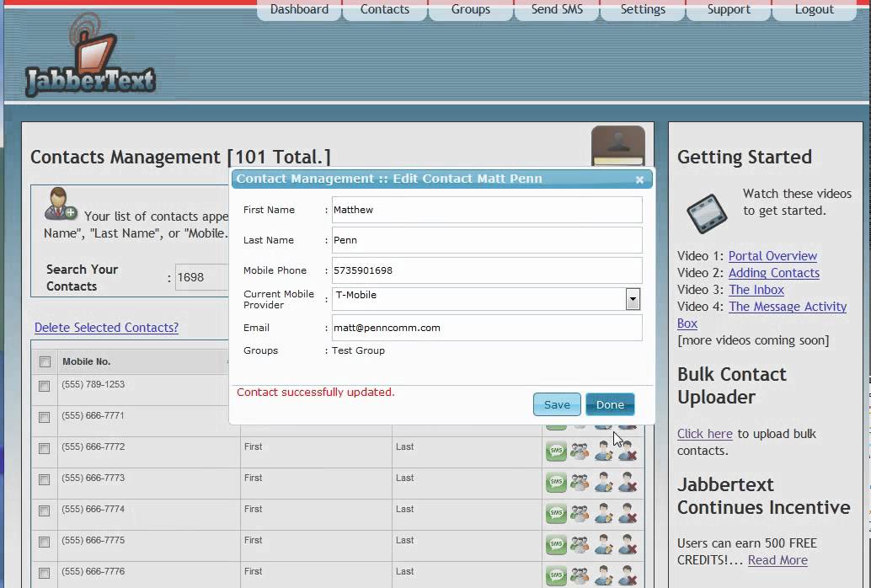Open The Inbox video link
The height and width of the screenshot is (588, 871).
[x=756, y=290]
